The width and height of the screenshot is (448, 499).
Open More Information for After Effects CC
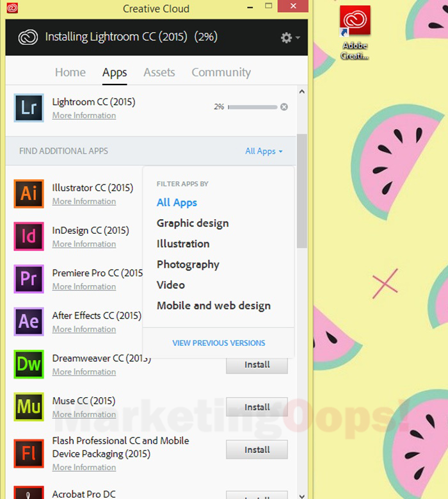84,329
